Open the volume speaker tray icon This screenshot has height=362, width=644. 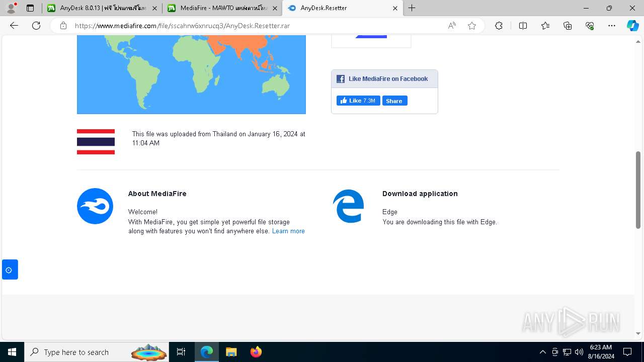(x=579, y=352)
